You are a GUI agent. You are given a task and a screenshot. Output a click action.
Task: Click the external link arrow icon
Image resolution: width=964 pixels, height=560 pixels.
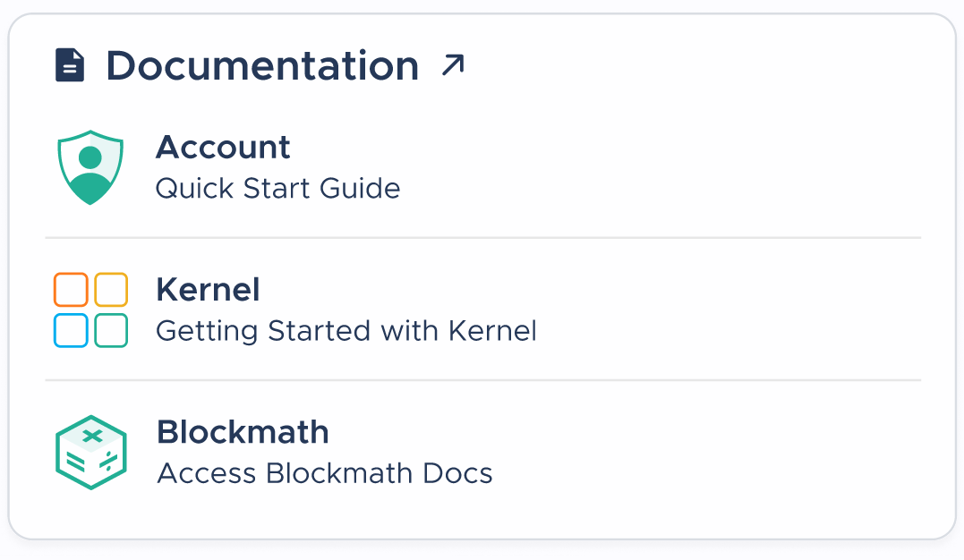(x=453, y=65)
